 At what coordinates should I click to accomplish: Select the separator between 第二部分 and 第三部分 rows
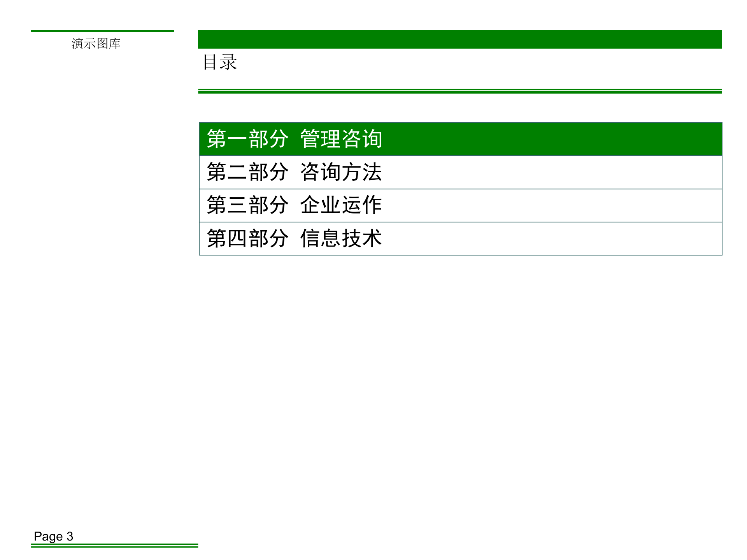459,189
